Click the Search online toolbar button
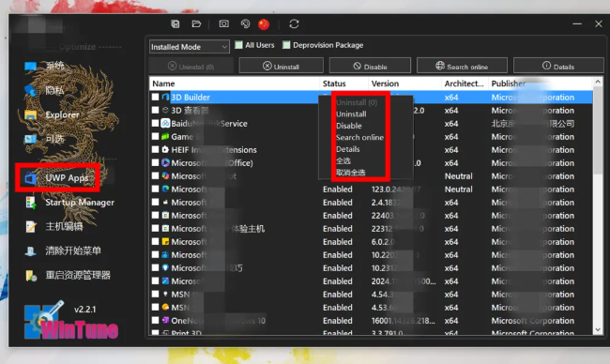The width and height of the screenshot is (610, 364). (x=462, y=66)
